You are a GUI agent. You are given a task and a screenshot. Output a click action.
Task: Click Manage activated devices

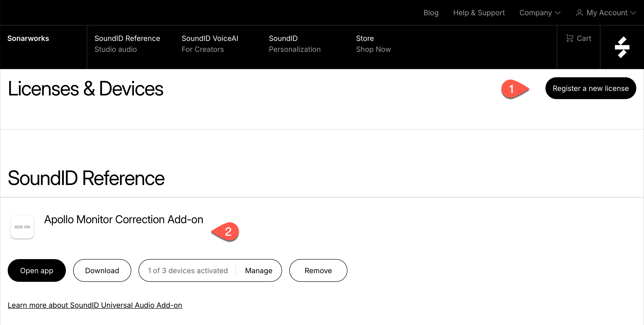(x=258, y=270)
